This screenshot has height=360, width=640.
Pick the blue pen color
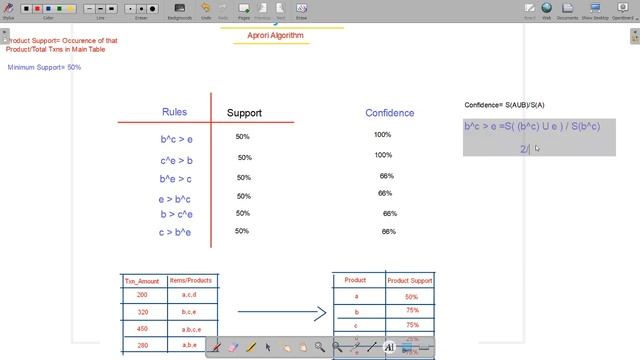[48, 9]
